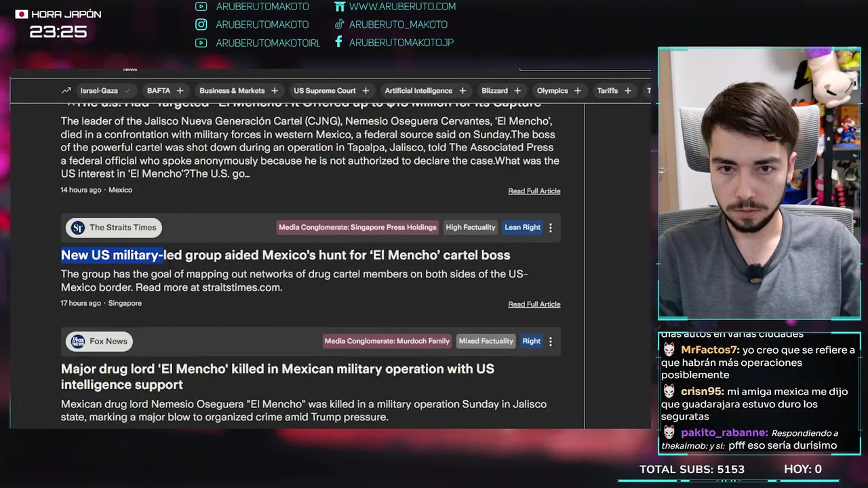868x488 pixels.
Task: Click the streamer webcam feed
Action: coord(759,183)
